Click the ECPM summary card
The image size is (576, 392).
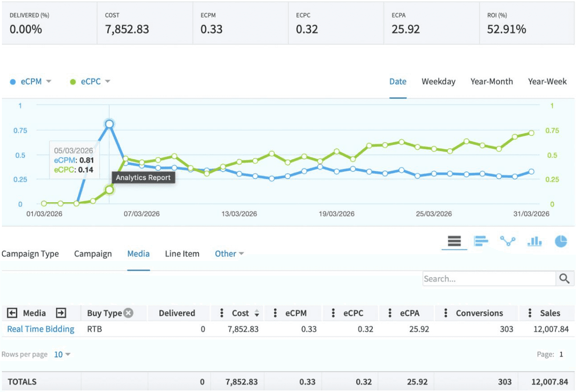241,23
